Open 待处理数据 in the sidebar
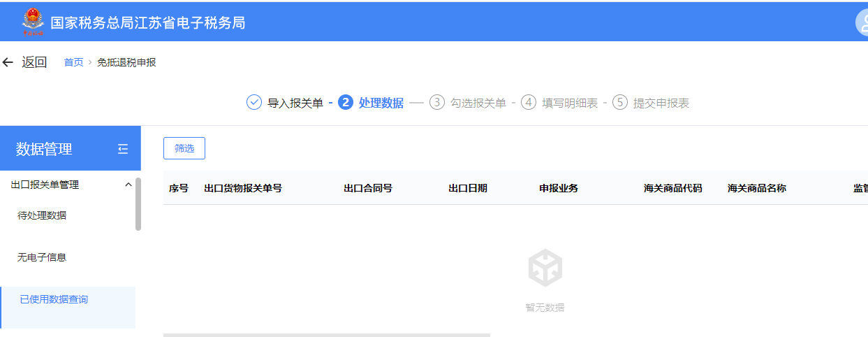Screen dimensions: 868x337 42,215
